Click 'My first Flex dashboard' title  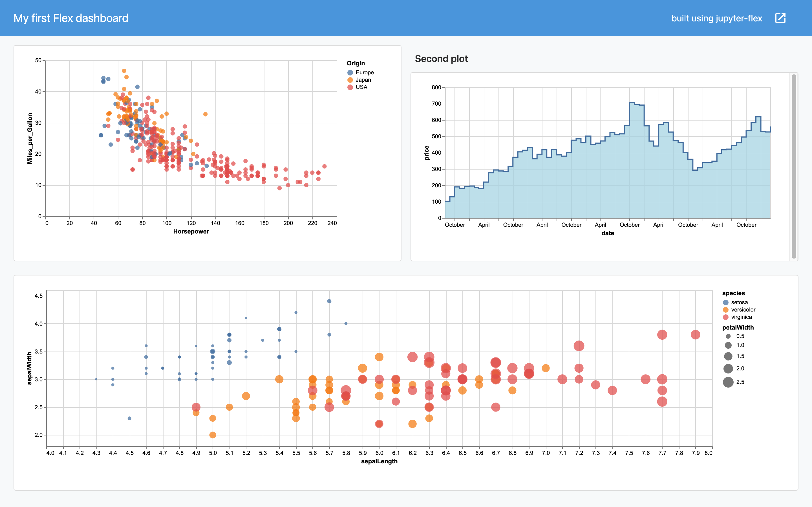(x=71, y=18)
